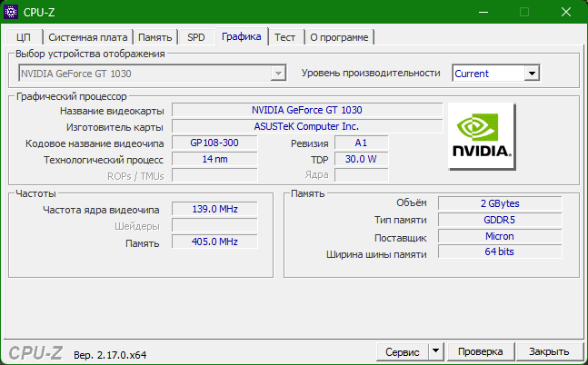588x365 pixels.
Task: Switch to the ЦП tab
Action: pos(24,37)
